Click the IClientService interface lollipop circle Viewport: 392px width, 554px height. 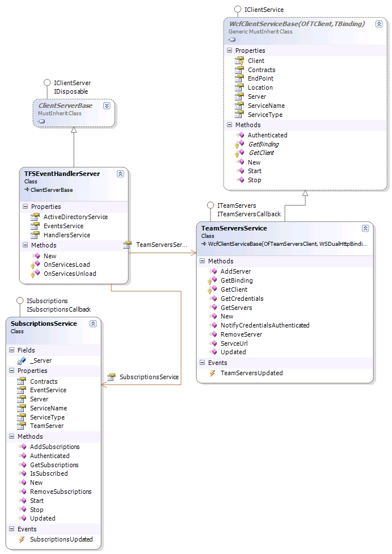click(238, 9)
